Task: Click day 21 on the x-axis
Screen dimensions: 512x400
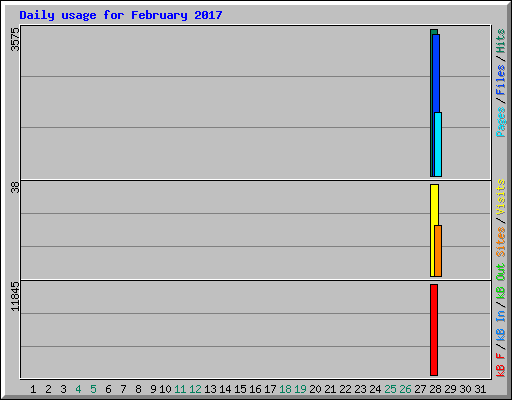Action: pyautogui.click(x=330, y=389)
